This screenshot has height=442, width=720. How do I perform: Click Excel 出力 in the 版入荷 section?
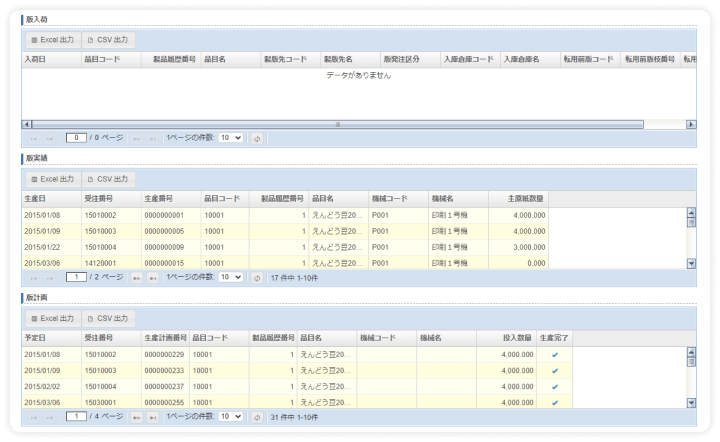52,40
